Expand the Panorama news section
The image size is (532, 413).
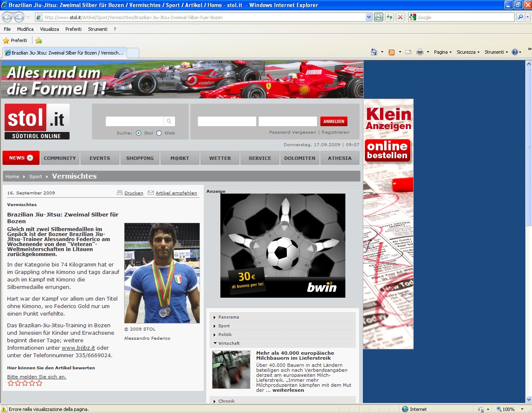[229, 317]
